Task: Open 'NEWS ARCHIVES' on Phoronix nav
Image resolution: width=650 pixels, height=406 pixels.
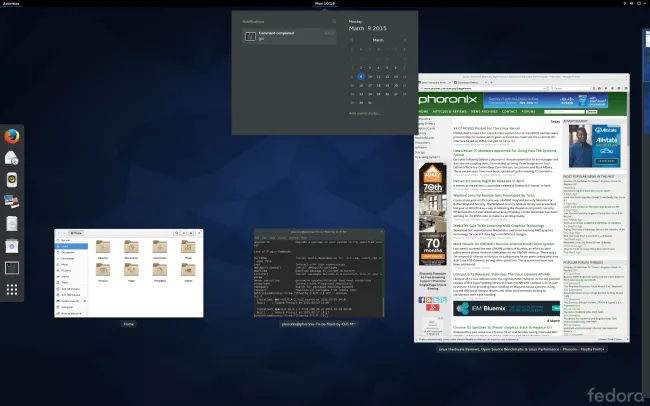Action: click(484, 112)
